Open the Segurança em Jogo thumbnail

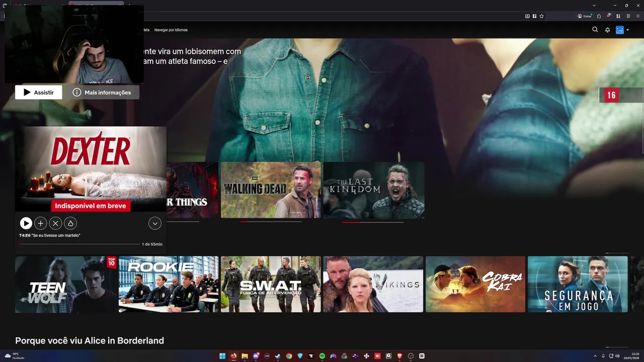pos(578,285)
